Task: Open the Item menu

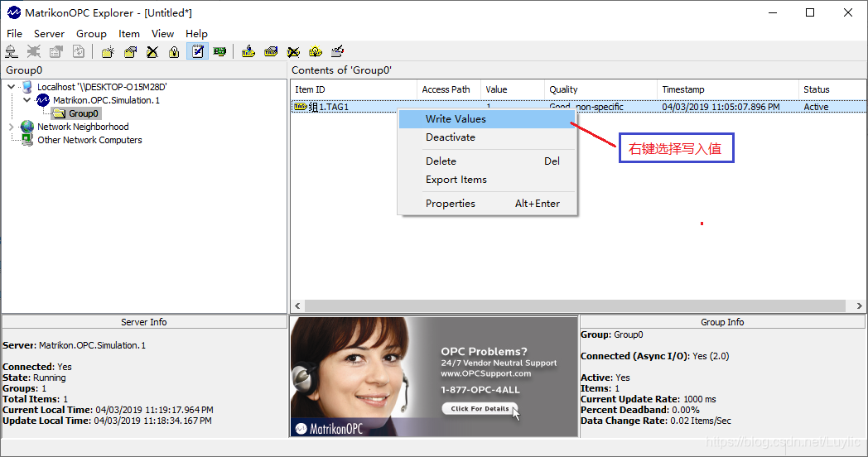Action: coord(129,34)
